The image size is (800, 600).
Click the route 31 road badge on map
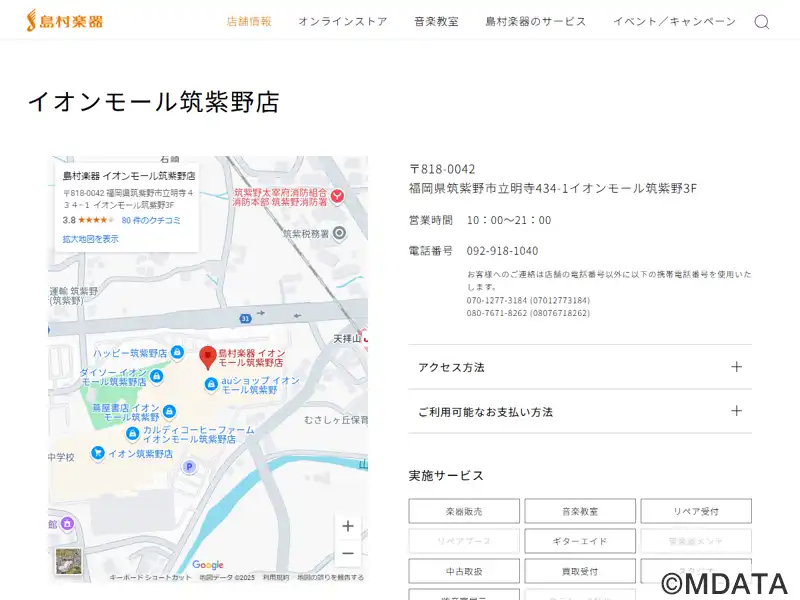click(245, 318)
